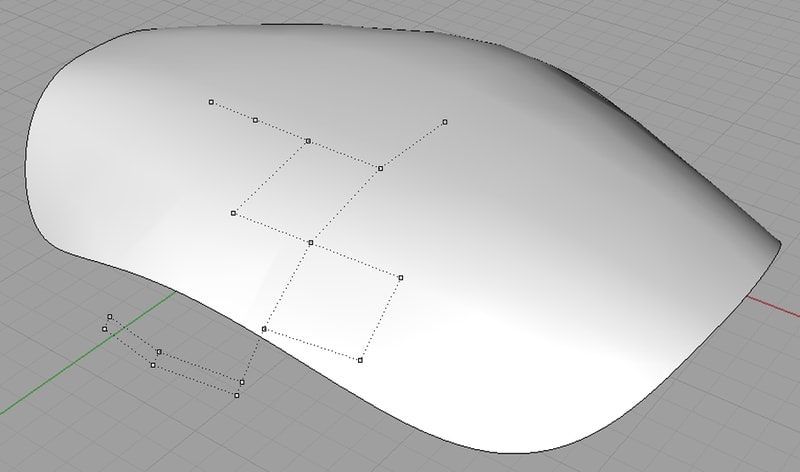Pick the lower-left control point off the surface
800x472 pixels.
pos(105,328)
